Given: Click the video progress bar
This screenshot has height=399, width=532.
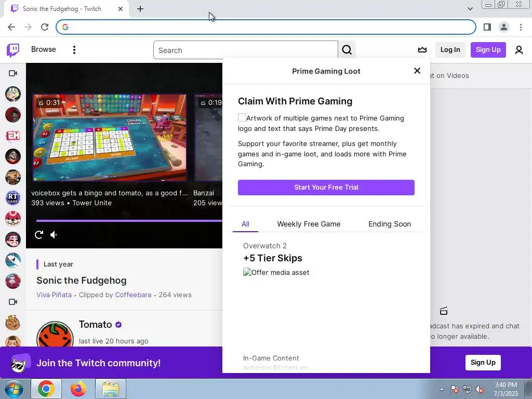Looking at the screenshot, I should [129, 220].
